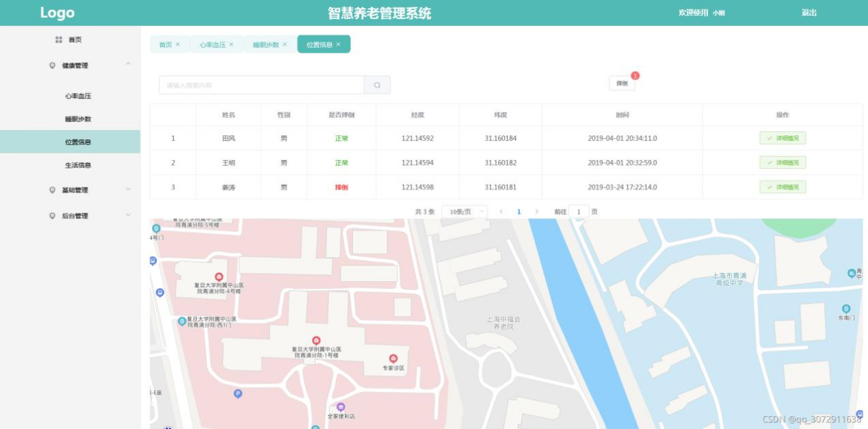Open the 10条/页 page size dropdown

[x=464, y=212]
